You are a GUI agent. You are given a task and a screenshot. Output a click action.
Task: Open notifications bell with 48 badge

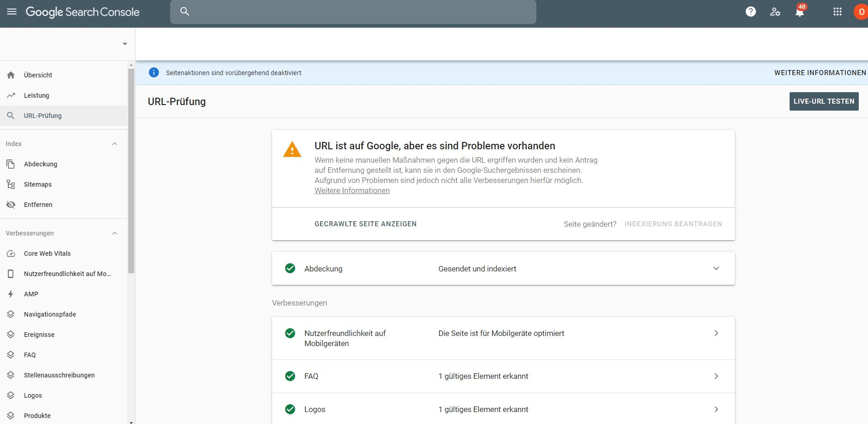click(800, 11)
